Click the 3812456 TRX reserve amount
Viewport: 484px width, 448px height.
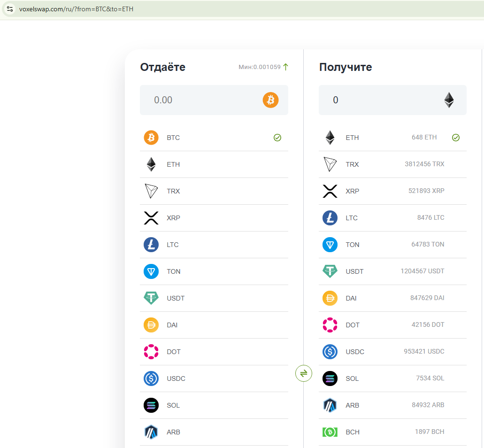click(424, 164)
